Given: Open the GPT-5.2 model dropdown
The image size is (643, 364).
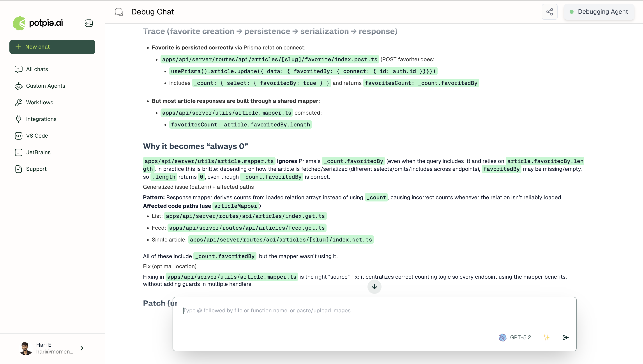Looking at the screenshot, I should (x=515, y=337).
